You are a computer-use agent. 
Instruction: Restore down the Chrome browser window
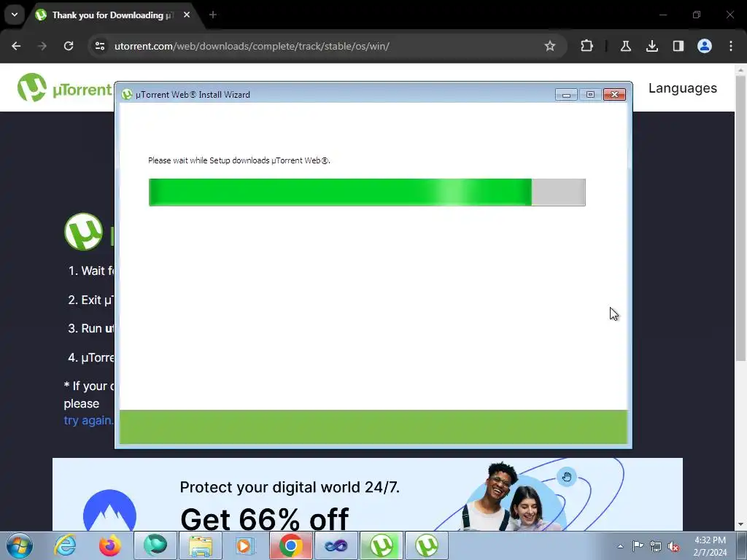[x=697, y=15]
